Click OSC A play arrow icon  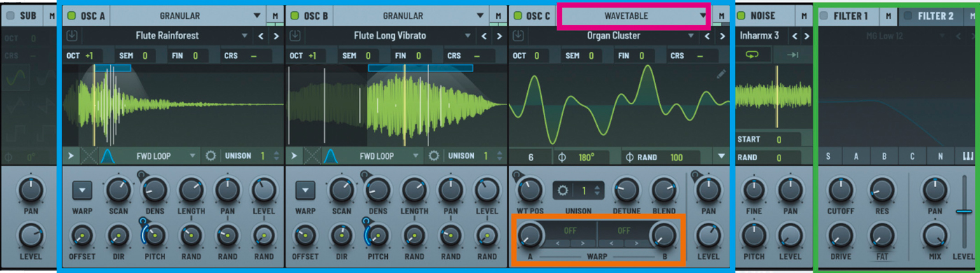tap(71, 155)
